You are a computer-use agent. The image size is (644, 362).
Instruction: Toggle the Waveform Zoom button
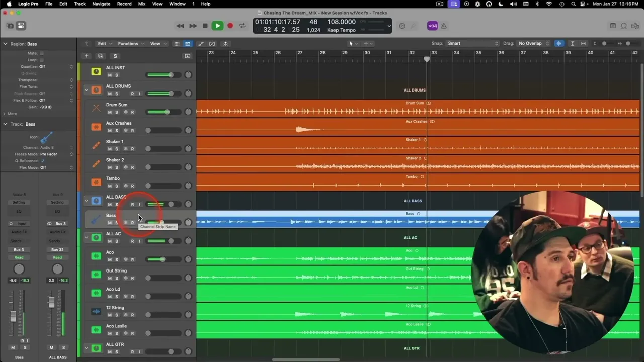[559, 44]
